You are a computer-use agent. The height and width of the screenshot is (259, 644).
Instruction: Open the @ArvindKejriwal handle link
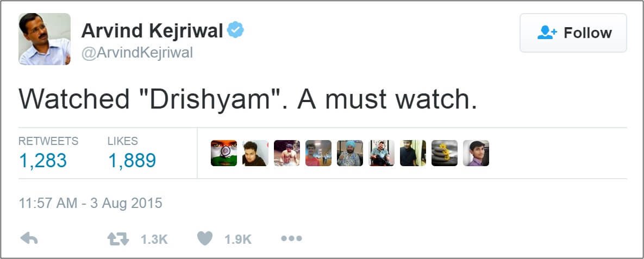pyautogui.click(x=137, y=53)
